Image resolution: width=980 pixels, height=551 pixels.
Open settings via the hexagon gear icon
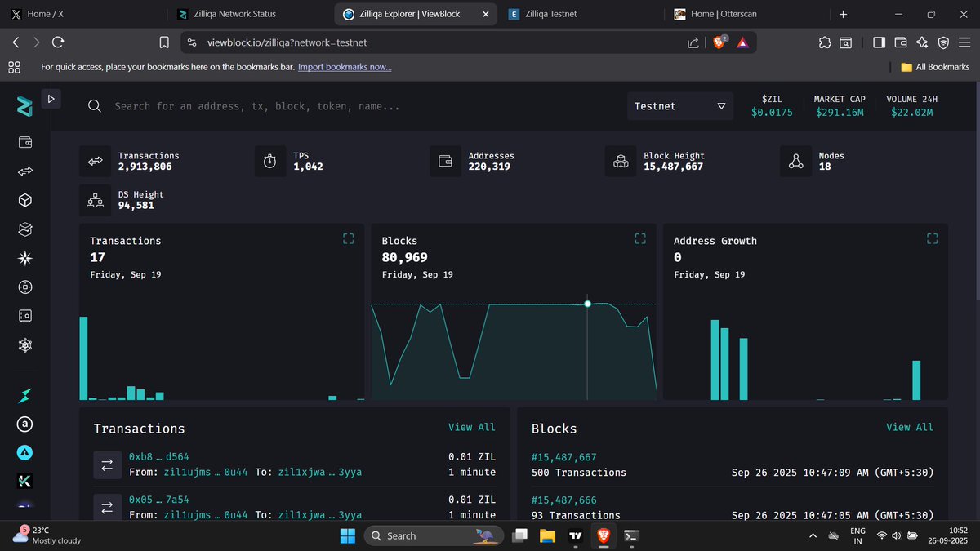24,344
